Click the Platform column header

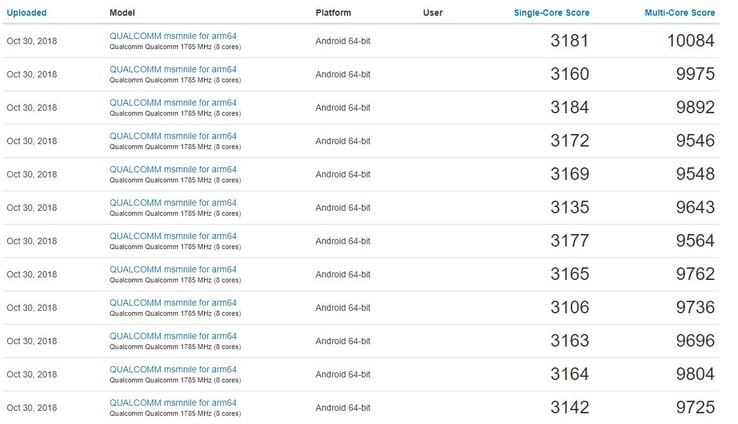click(332, 13)
